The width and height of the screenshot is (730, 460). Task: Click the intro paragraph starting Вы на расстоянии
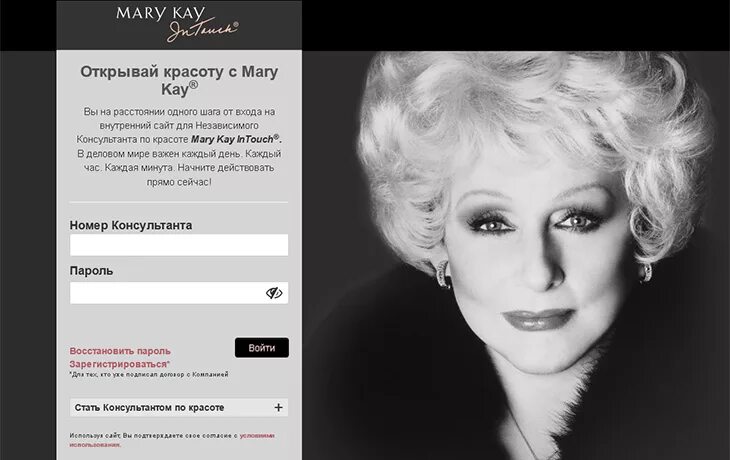[x=179, y=147]
